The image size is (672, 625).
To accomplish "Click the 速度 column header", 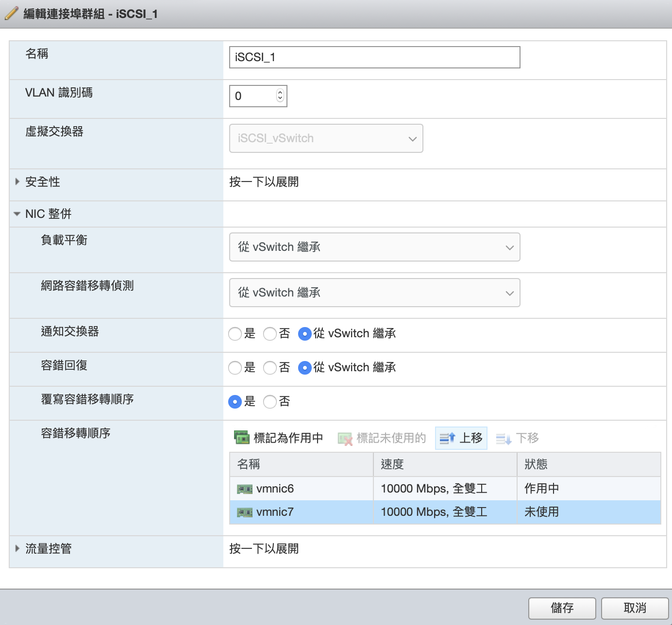I will 445,464.
